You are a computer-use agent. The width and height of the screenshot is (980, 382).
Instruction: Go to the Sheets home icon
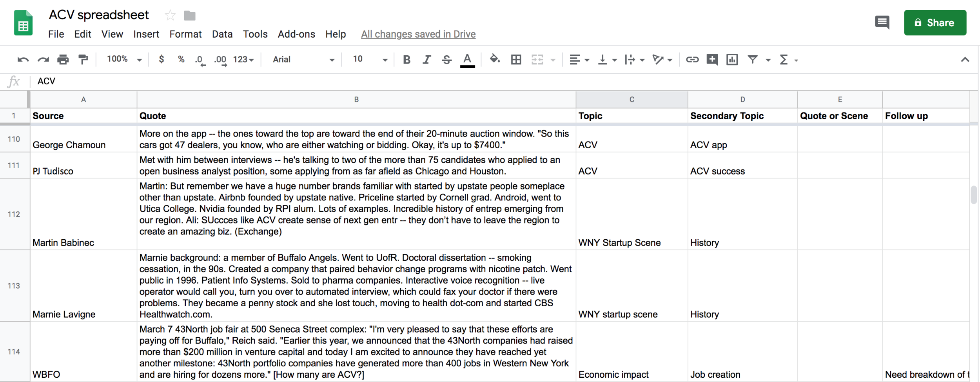coord(23,23)
